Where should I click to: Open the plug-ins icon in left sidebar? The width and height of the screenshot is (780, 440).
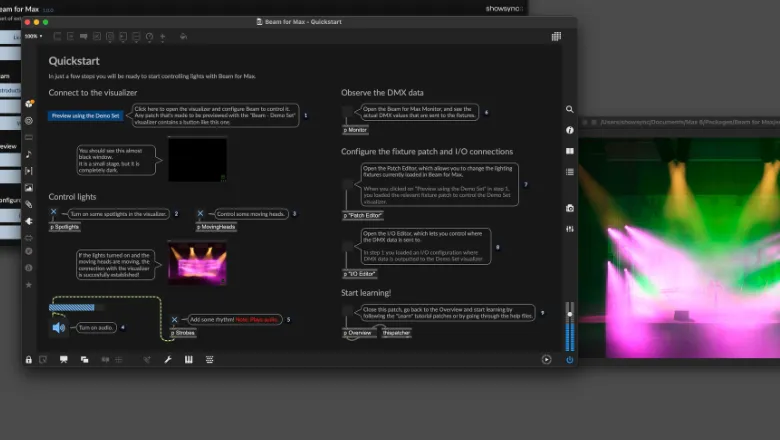tap(29, 221)
